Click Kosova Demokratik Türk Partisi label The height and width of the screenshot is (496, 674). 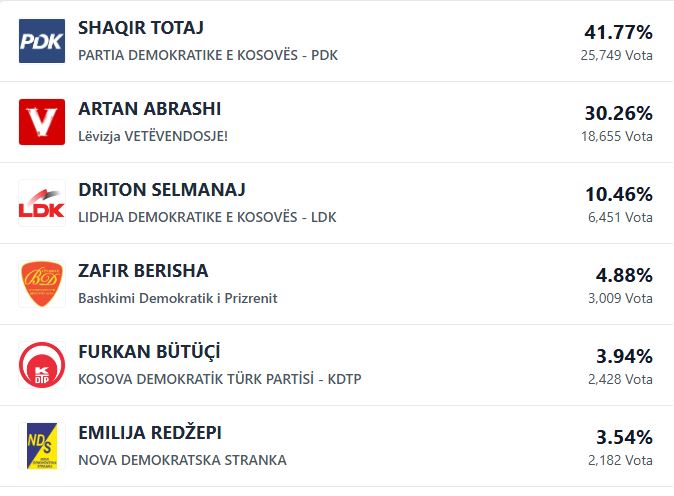click(219, 379)
